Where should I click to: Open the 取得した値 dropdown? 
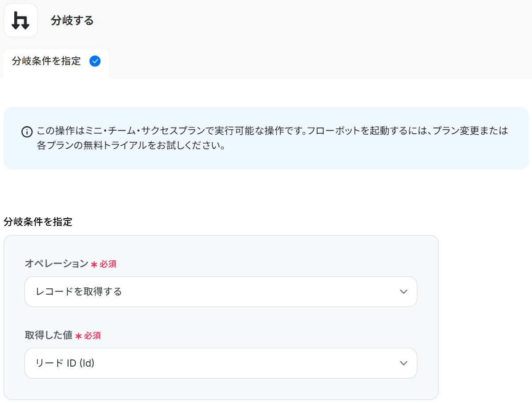[x=221, y=363]
